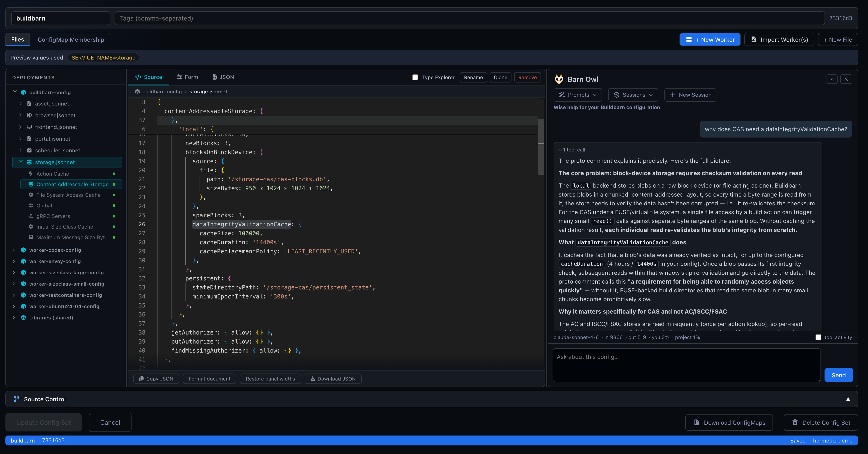Open the JSON view tab
868x454 pixels.
click(x=223, y=77)
